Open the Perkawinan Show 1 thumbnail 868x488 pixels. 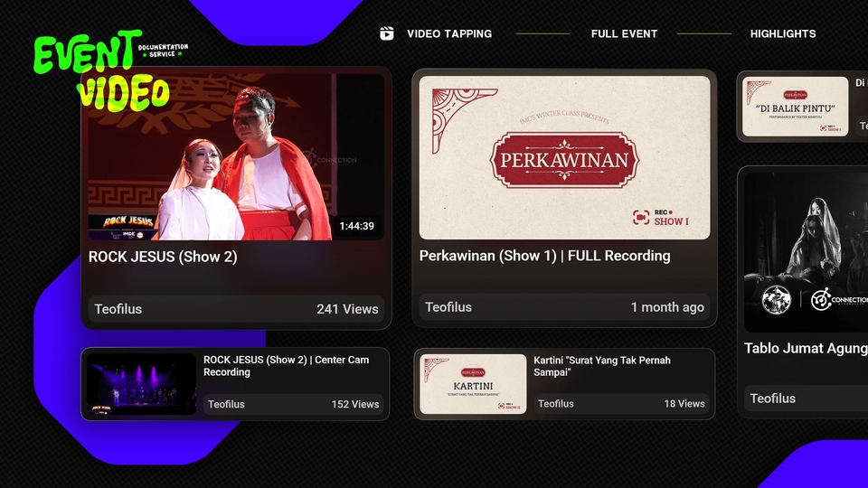[x=564, y=157]
